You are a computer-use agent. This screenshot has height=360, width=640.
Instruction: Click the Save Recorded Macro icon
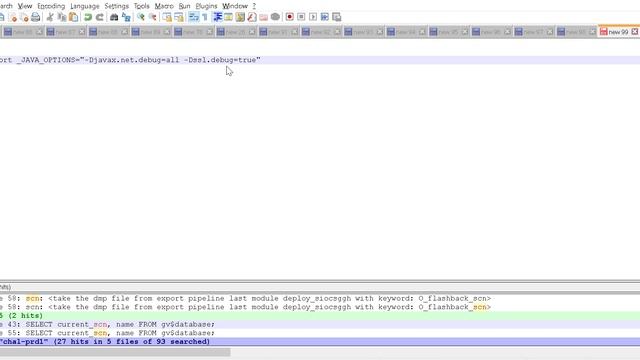[x=337, y=17]
